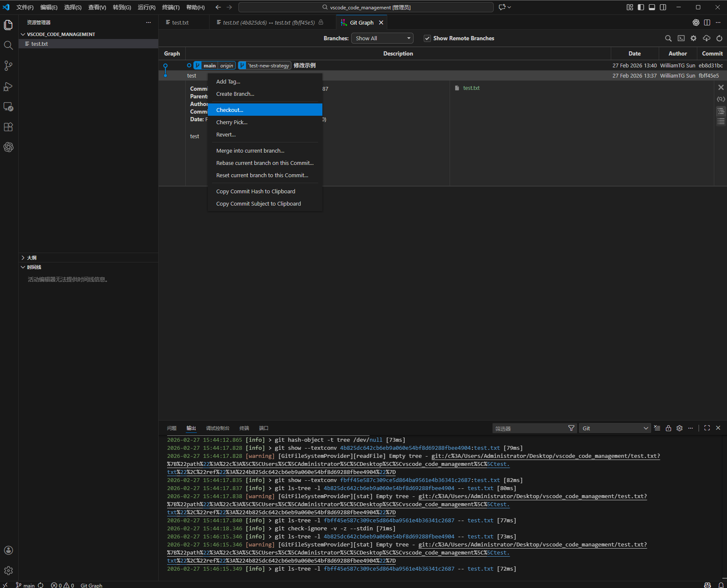Viewport: 727px width, 588px height.
Task: Open Git Graph repository settings gear
Action: [693, 38]
